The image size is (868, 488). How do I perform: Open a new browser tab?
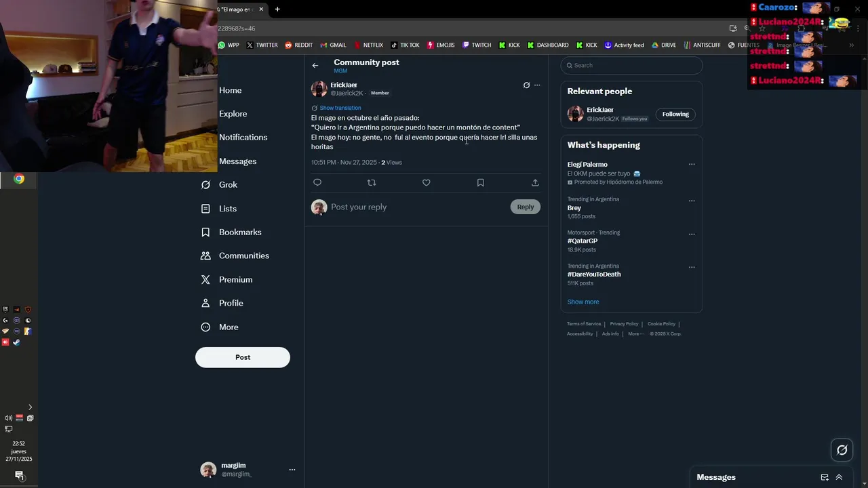(x=277, y=9)
